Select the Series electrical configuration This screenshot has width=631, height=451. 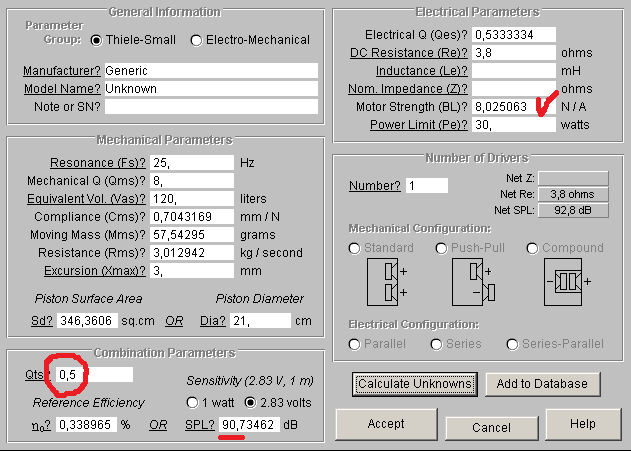(x=437, y=344)
